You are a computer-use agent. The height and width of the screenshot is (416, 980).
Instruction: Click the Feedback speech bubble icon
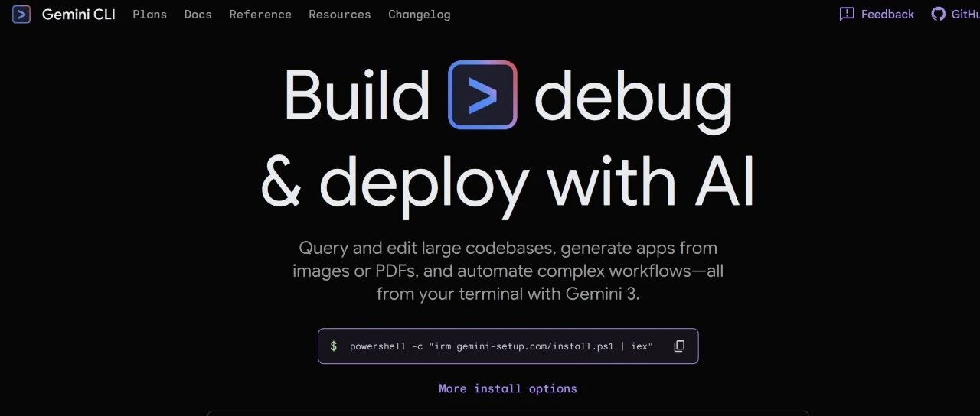pos(847,14)
